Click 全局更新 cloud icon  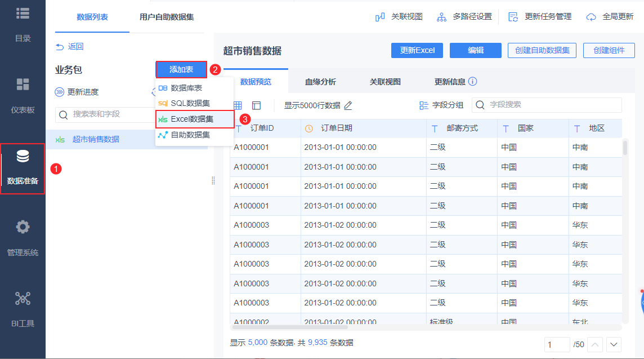591,17
